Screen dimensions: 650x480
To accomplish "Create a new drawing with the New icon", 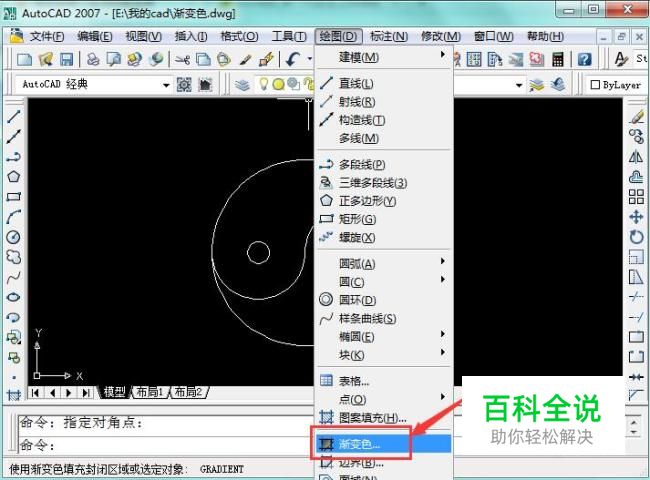I will [24, 60].
